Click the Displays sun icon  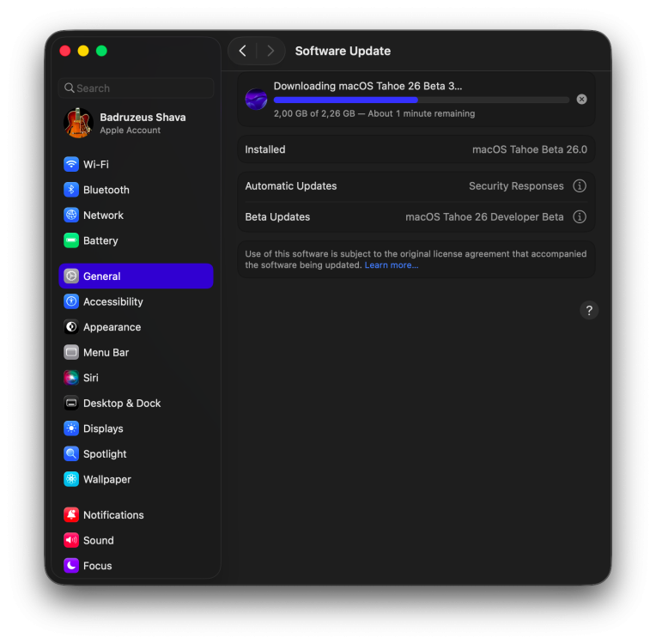(x=71, y=428)
